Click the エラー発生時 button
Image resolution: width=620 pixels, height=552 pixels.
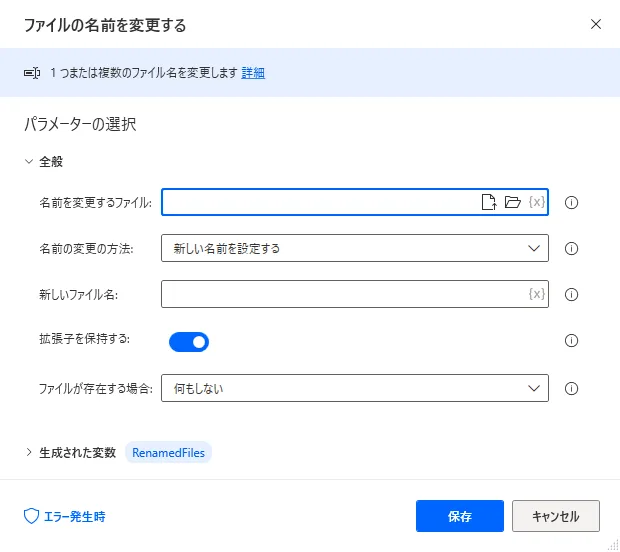(x=65, y=517)
